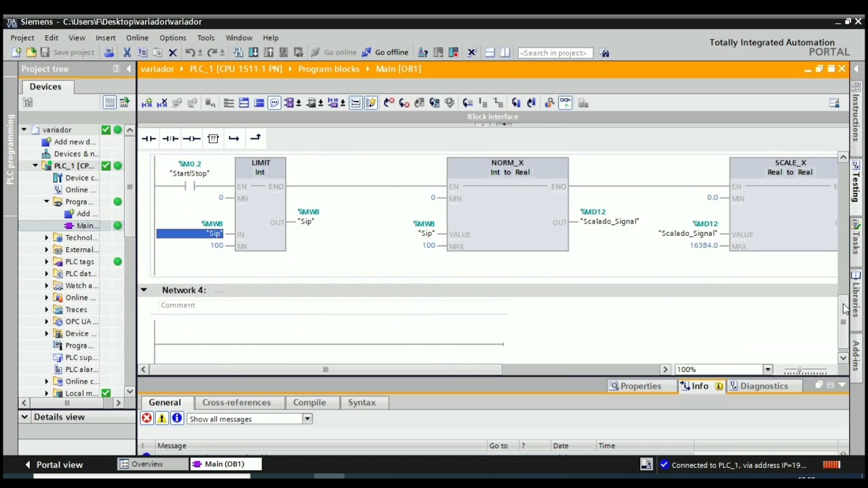Insert a normally closed contact
This screenshot has width=868, height=488.
[170, 138]
